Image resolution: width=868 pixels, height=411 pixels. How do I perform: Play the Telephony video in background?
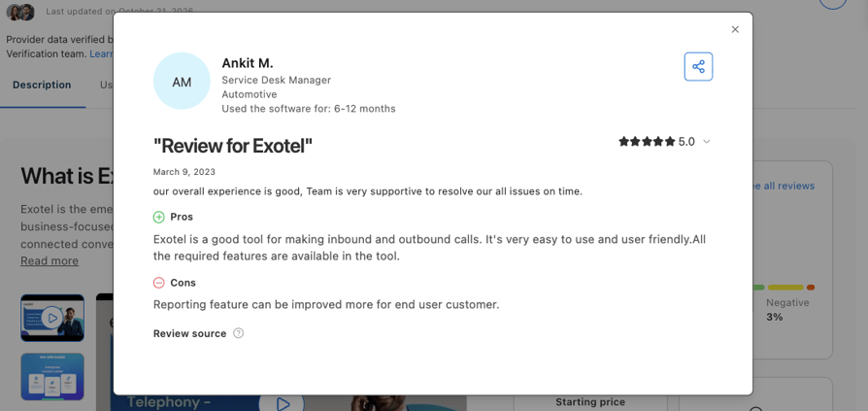[283, 404]
